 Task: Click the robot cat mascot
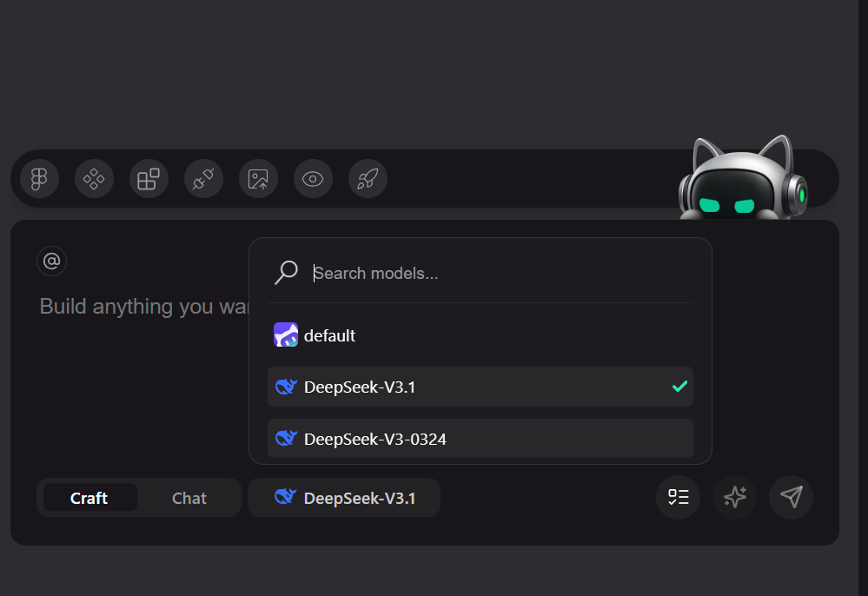[x=743, y=178]
